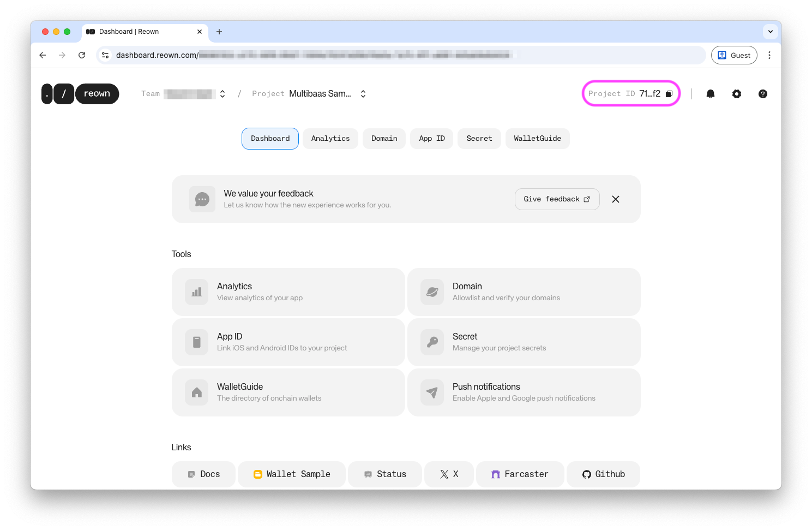The width and height of the screenshot is (812, 530).
Task: Click the help question mark icon
Action: [762, 93]
